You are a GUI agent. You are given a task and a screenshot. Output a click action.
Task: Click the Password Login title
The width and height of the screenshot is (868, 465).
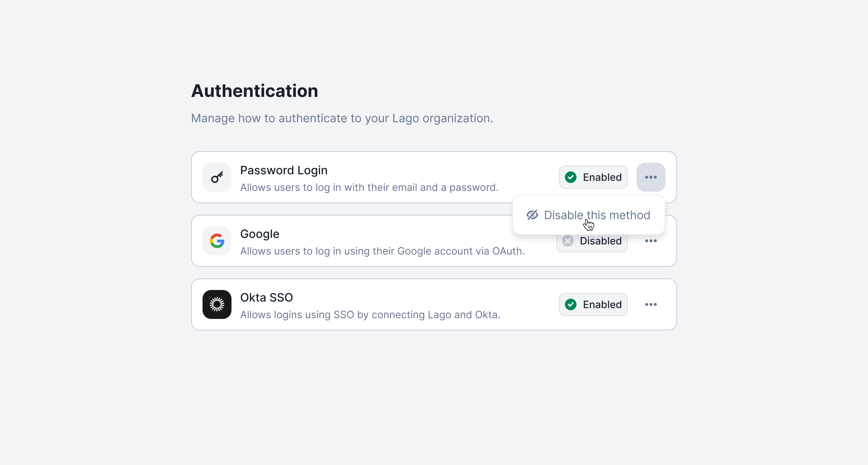coord(284,170)
